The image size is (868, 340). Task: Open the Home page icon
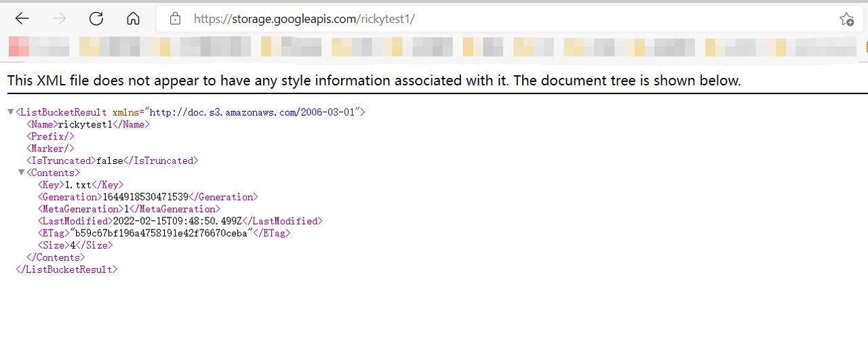(x=134, y=19)
